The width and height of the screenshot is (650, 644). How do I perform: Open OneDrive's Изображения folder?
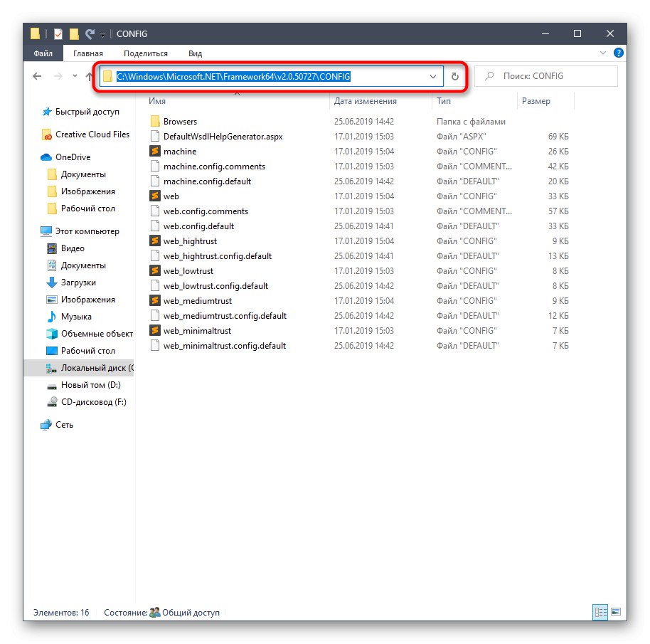click(x=81, y=191)
